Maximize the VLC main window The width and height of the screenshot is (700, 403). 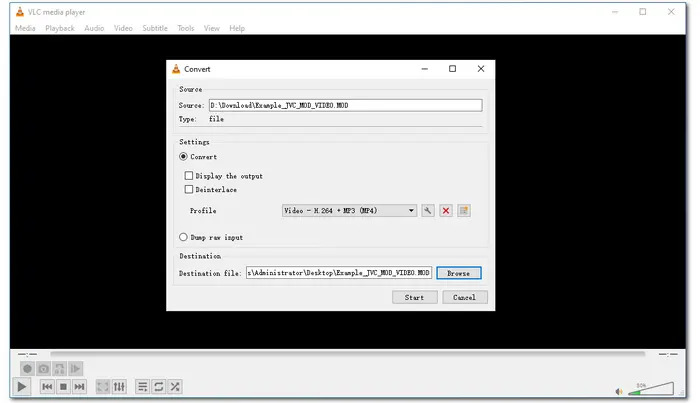click(x=642, y=12)
